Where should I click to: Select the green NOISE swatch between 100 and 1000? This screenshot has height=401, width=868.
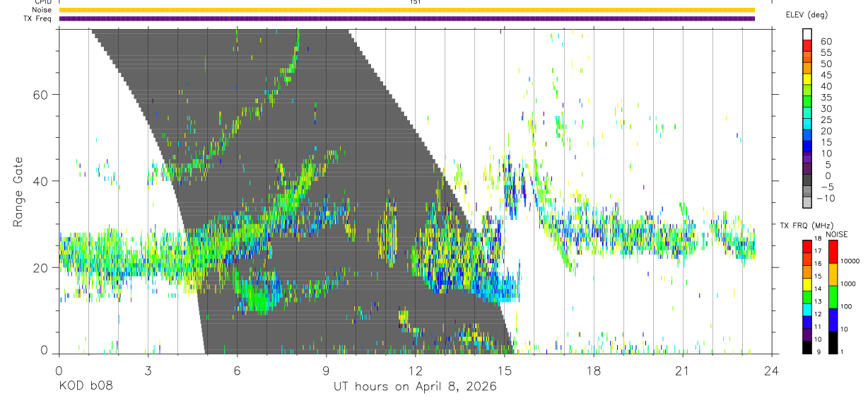point(833,297)
